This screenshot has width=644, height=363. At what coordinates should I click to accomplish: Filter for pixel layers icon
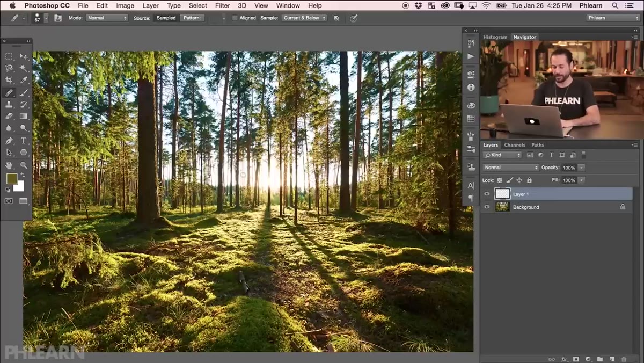click(530, 155)
